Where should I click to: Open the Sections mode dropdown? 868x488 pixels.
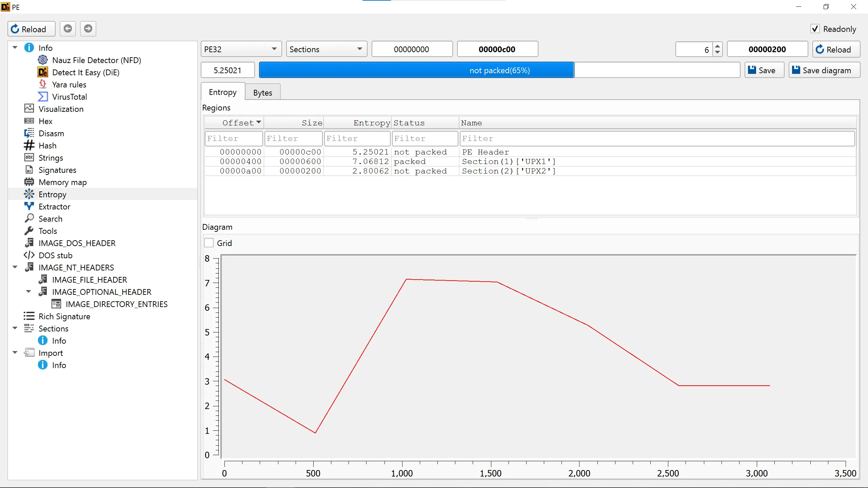pos(326,49)
